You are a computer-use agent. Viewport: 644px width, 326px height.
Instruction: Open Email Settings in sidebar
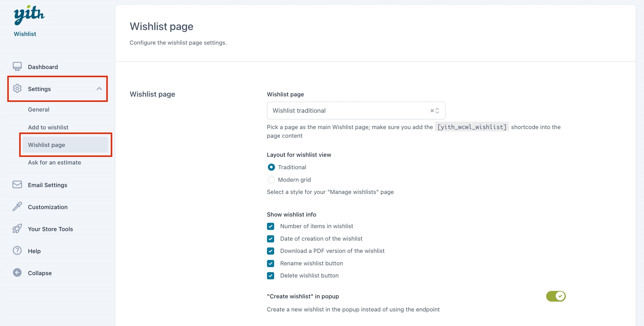pos(48,185)
